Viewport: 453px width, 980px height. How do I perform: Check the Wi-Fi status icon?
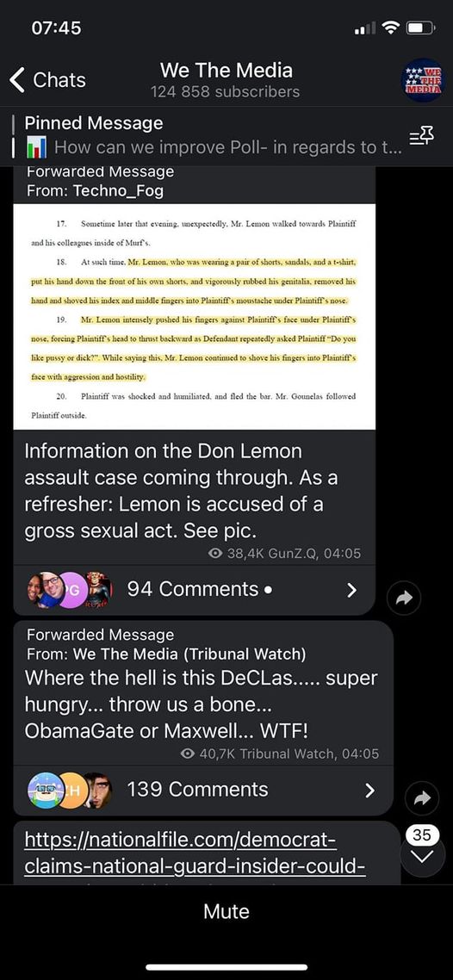pyautogui.click(x=391, y=28)
